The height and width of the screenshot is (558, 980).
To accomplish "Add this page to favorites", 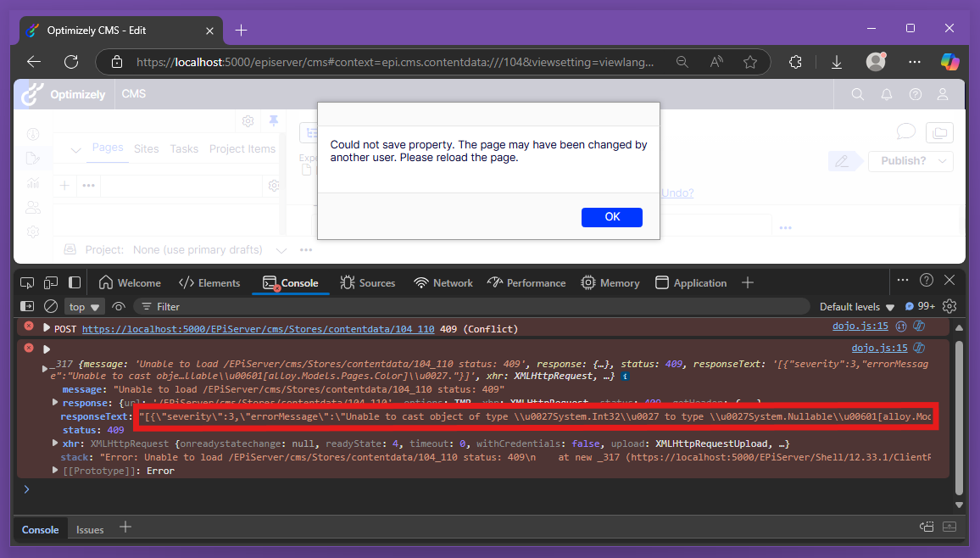I will [750, 62].
